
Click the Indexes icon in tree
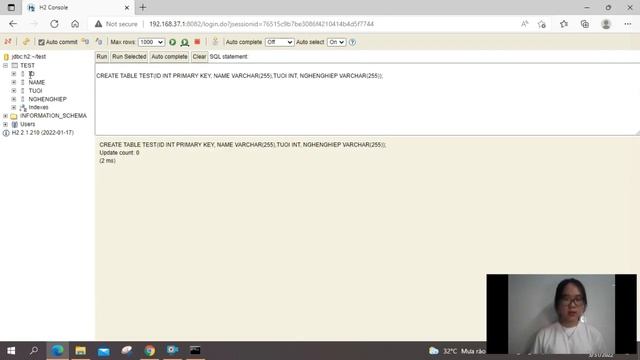[x=23, y=107]
